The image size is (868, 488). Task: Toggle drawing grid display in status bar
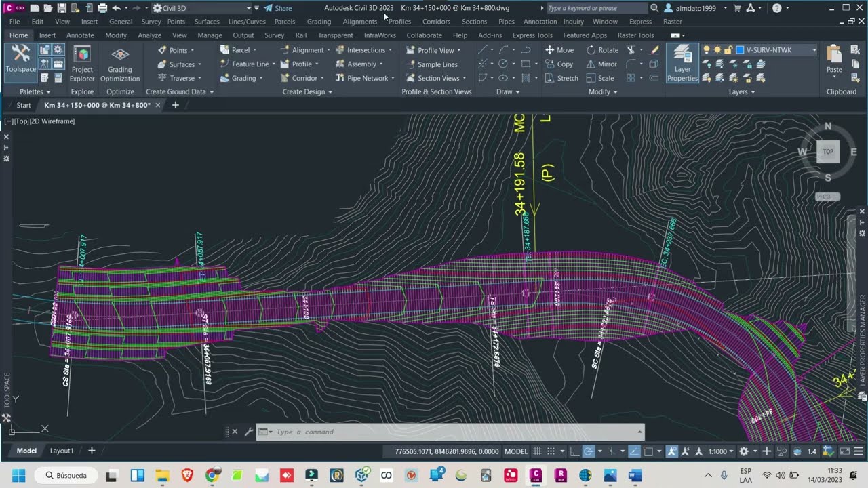[537, 451]
